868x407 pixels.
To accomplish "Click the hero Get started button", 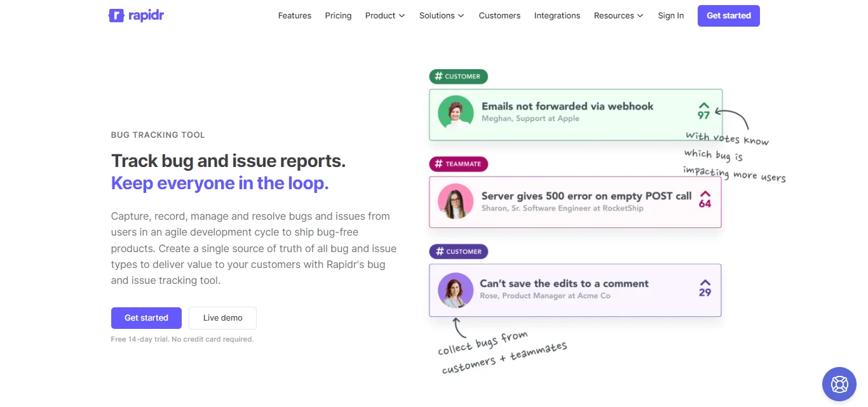I will coord(146,318).
